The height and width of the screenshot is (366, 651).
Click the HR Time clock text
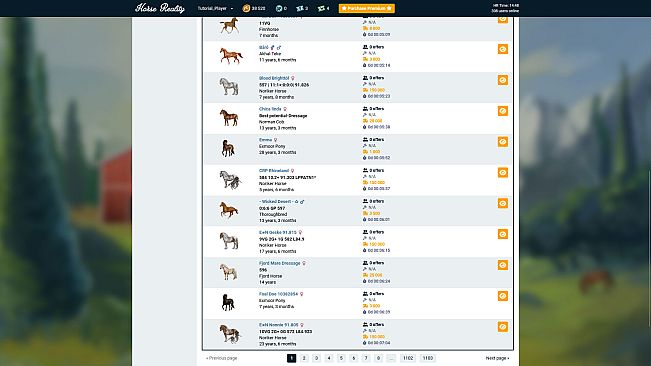click(506, 5)
